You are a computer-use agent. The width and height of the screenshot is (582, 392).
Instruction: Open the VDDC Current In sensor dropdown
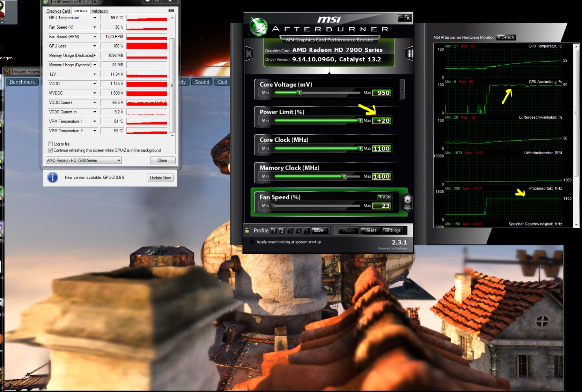pyautogui.click(x=94, y=112)
